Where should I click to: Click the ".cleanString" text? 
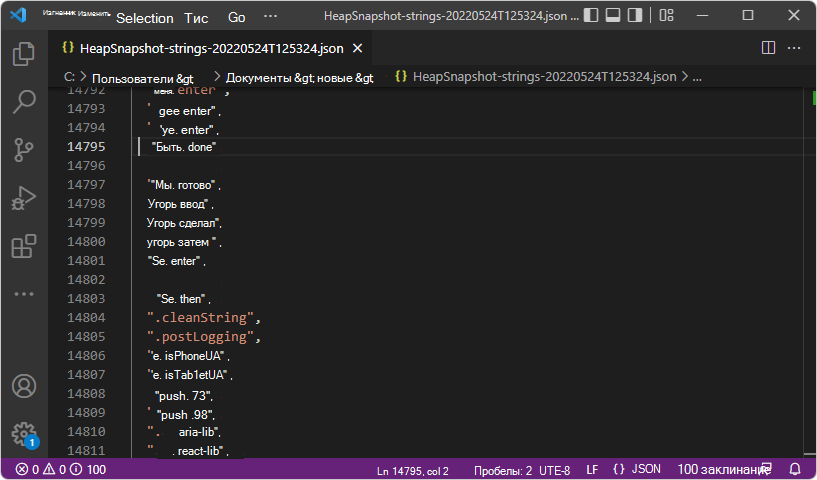[x=200, y=317]
